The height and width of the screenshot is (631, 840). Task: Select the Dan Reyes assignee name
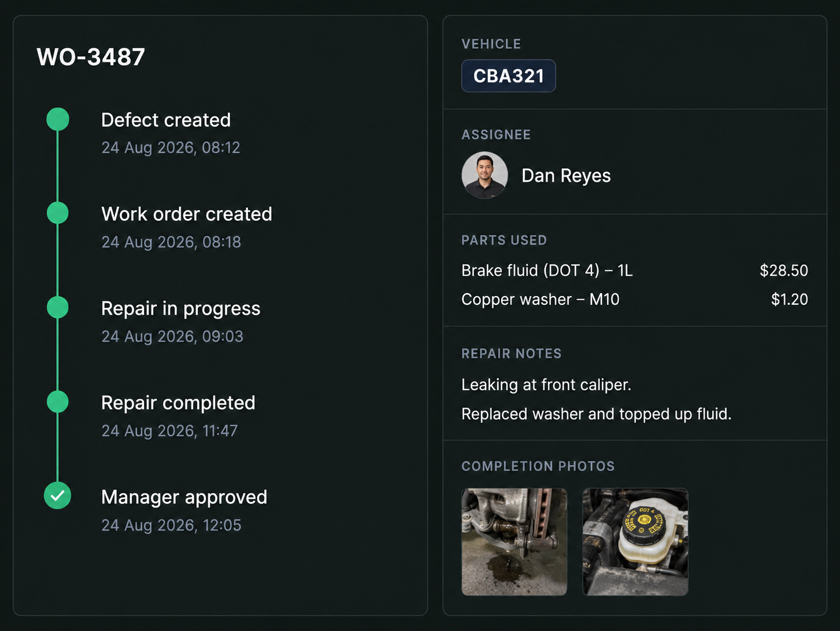(566, 175)
